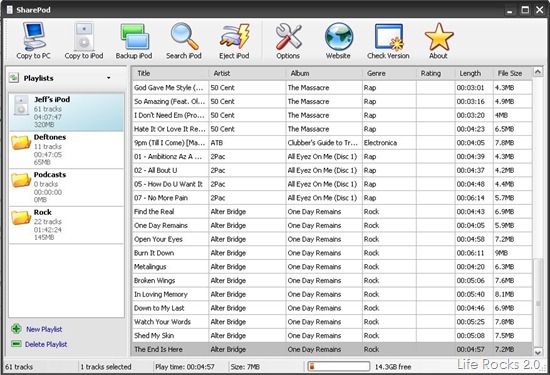
Task: Select the Podcasts playlist folder icon
Action: click(21, 180)
